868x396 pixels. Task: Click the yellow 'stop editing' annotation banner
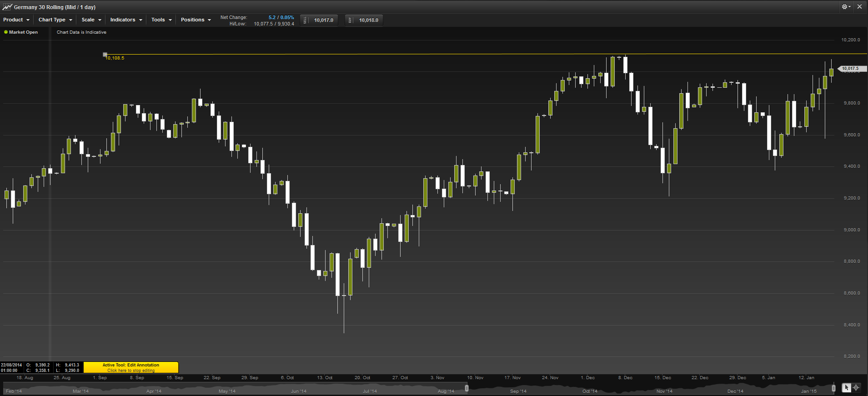click(131, 367)
